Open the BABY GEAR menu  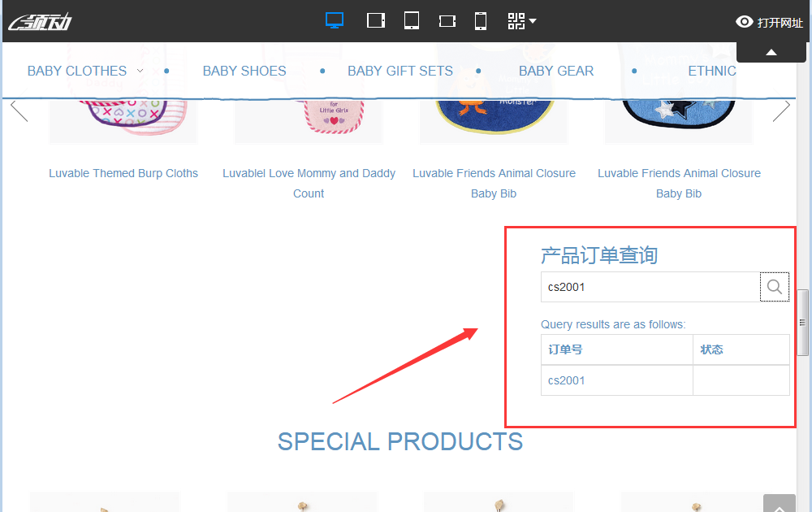pyautogui.click(x=556, y=71)
